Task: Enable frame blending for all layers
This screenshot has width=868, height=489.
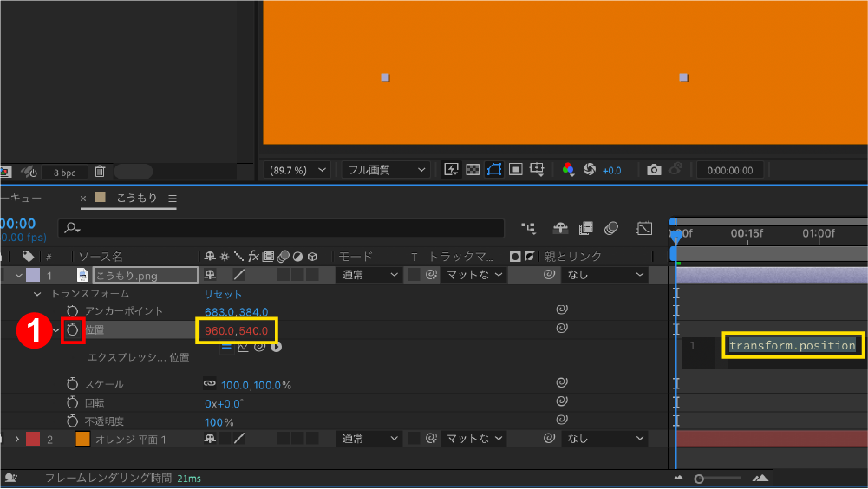Action: click(585, 228)
